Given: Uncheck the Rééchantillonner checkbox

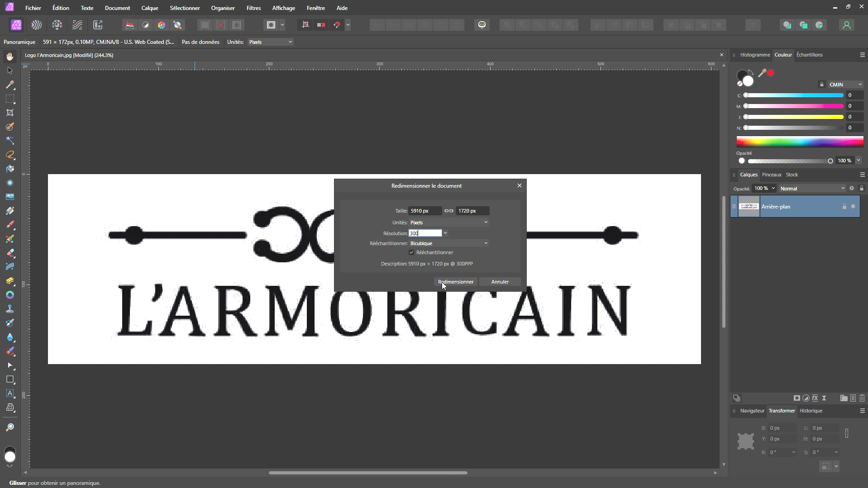Looking at the screenshot, I should click(411, 252).
